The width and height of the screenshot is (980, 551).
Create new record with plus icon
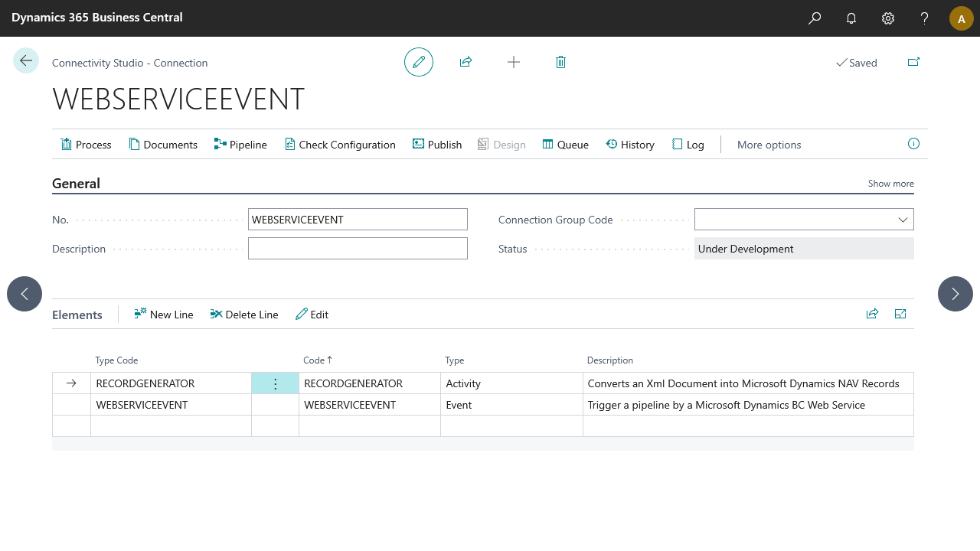(x=514, y=62)
